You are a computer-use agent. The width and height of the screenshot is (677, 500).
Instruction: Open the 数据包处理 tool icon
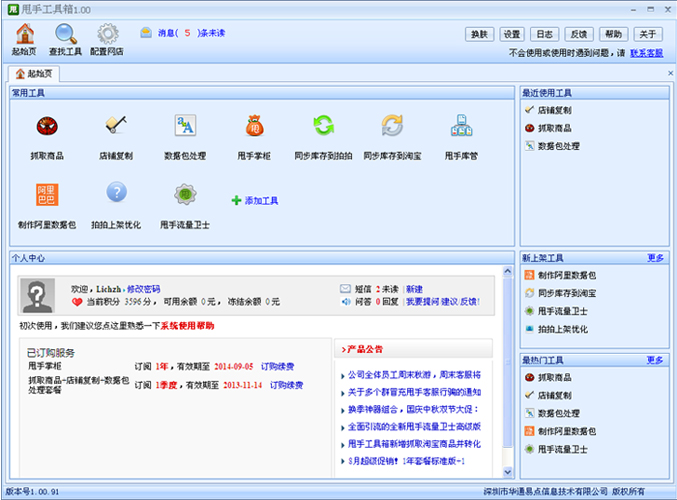point(185,126)
